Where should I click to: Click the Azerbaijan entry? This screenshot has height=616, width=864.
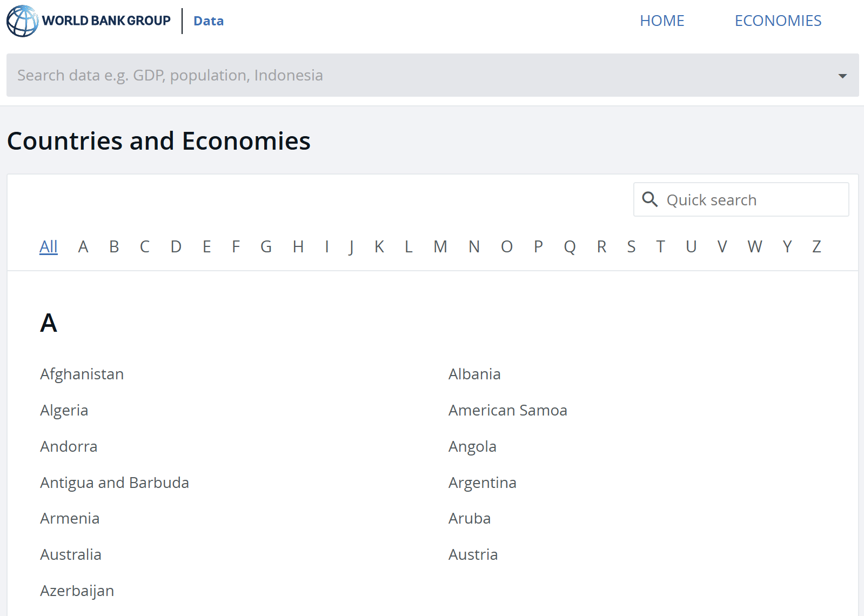(x=77, y=590)
